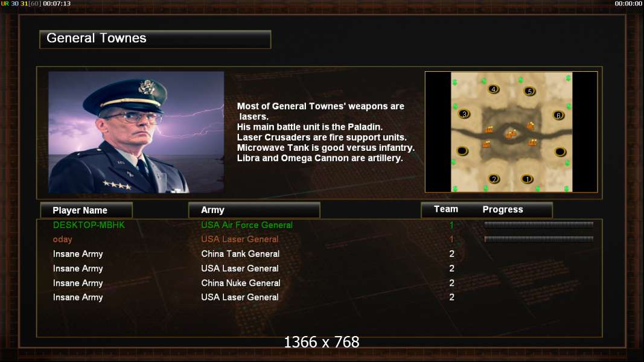Click the General Townes portrait image
The width and height of the screenshot is (644, 362).
tap(136, 132)
